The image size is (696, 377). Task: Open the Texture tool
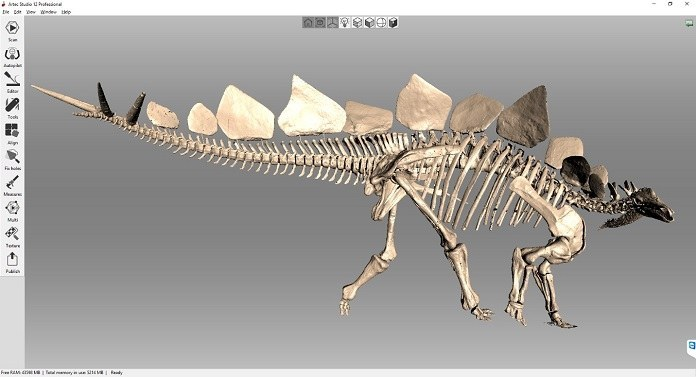(x=12, y=237)
